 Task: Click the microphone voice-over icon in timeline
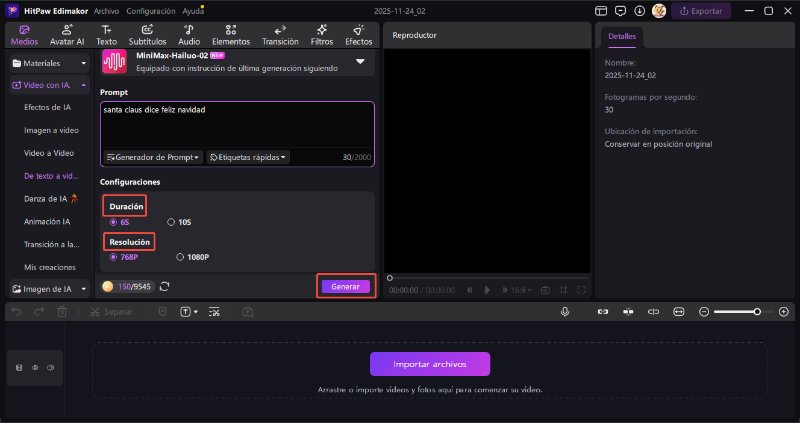tap(566, 312)
